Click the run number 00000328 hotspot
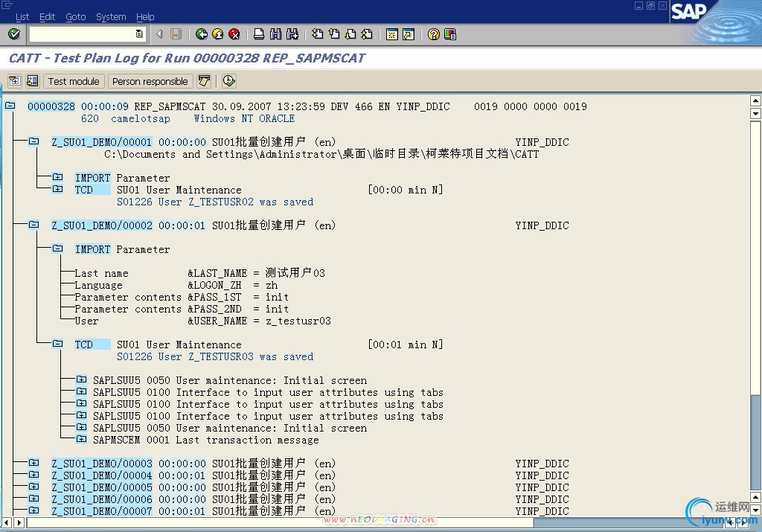Screen dimensions: 762x532 (x=51, y=106)
